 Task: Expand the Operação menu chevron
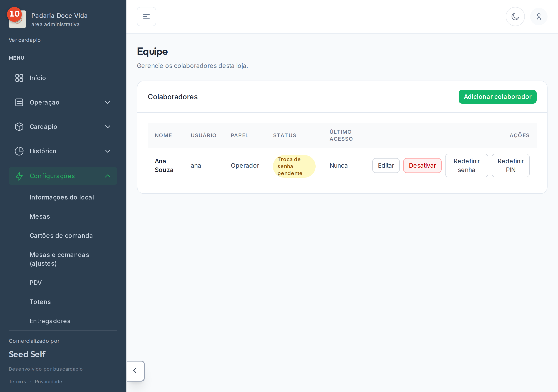(x=107, y=102)
